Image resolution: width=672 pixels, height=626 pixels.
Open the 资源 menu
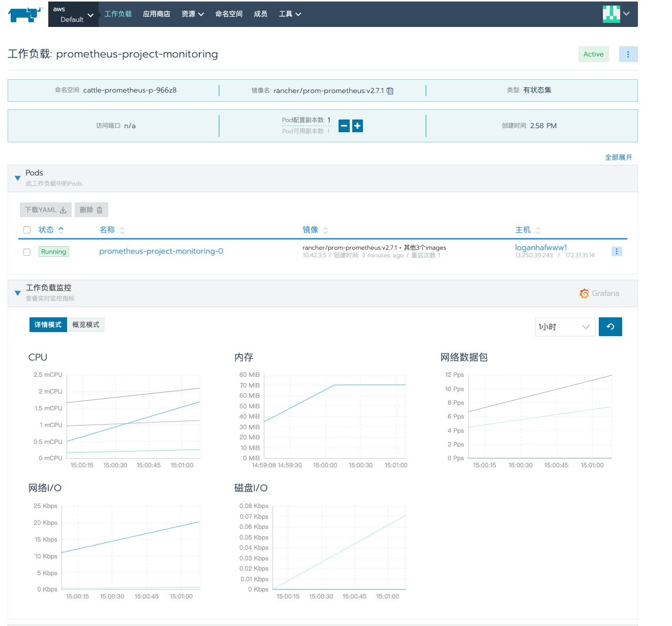(193, 14)
